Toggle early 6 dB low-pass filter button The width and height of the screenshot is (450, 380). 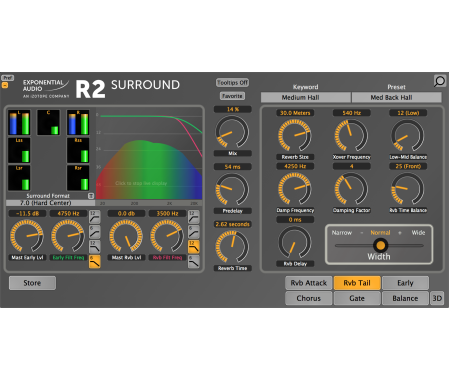tap(95, 262)
